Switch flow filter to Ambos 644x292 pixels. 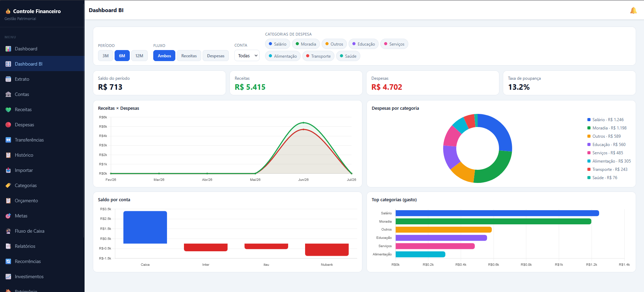(164, 56)
